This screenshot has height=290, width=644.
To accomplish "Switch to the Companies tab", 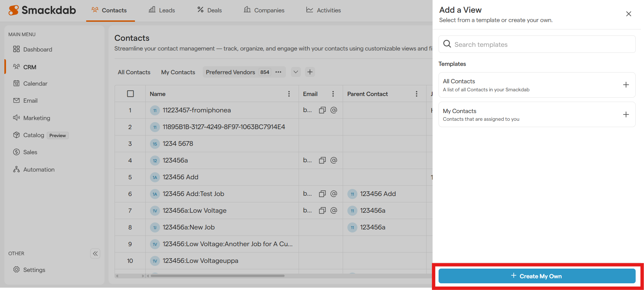I will click(x=264, y=10).
